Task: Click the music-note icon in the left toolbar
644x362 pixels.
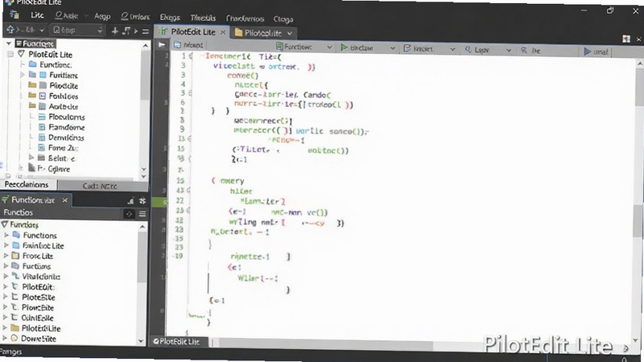Action: (126, 31)
